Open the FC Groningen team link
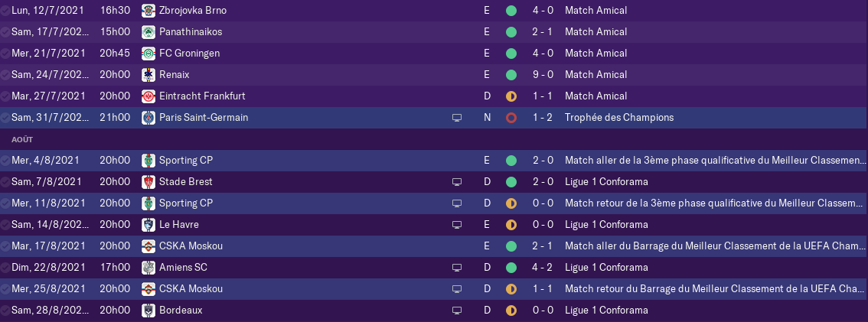Image resolution: width=868 pixels, height=322 pixels. 189,54
